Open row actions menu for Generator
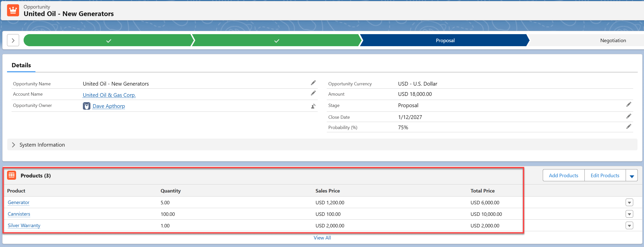644x247 pixels. 629,203
